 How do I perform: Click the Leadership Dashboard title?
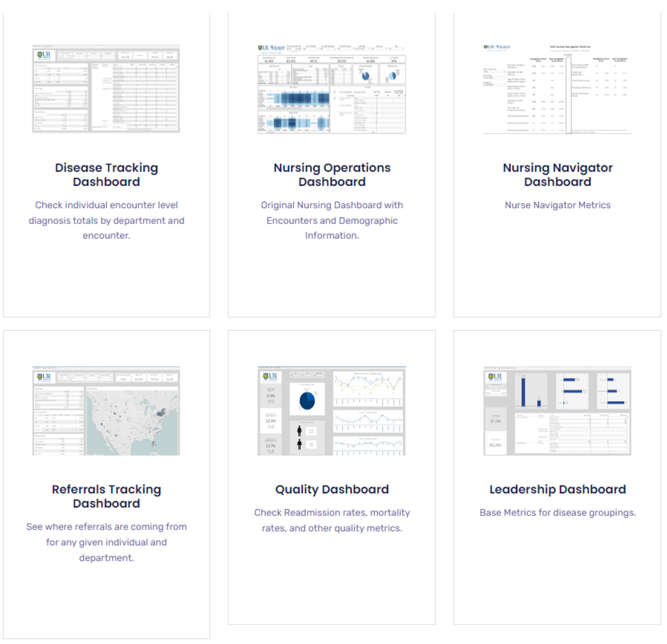click(x=558, y=490)
